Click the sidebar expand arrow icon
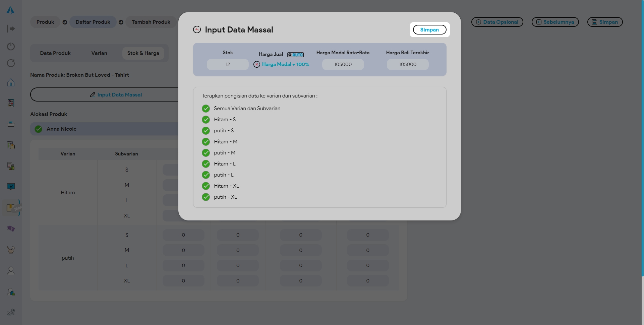The image size is (644, 325). point(11,29)
